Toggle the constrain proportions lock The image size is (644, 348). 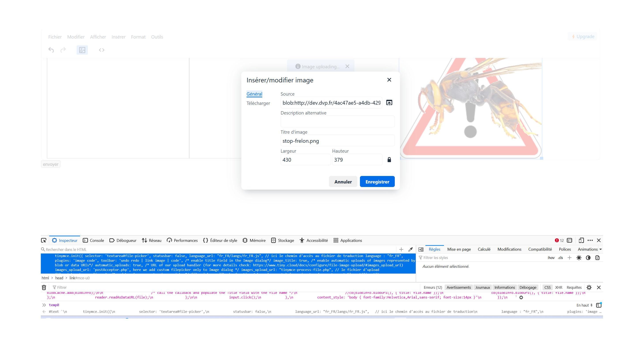(x=389, y=160)
